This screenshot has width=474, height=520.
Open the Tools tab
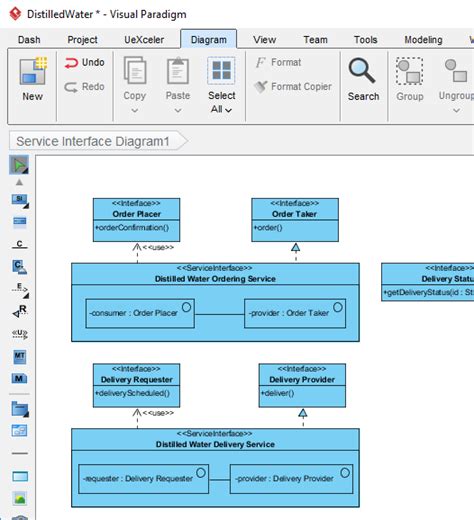365,40
